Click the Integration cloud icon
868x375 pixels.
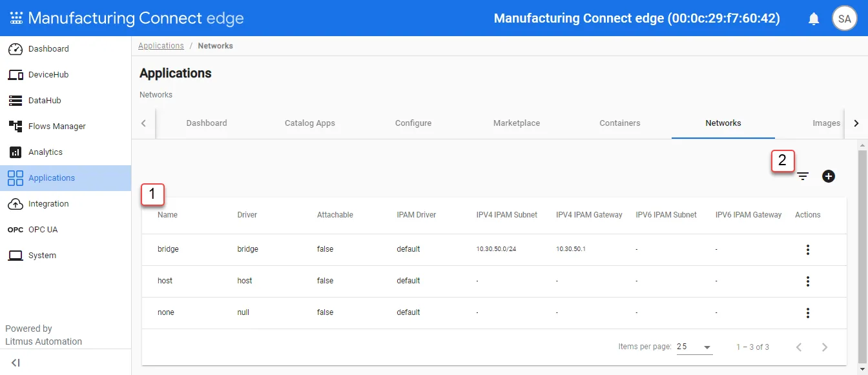point(15,204)
